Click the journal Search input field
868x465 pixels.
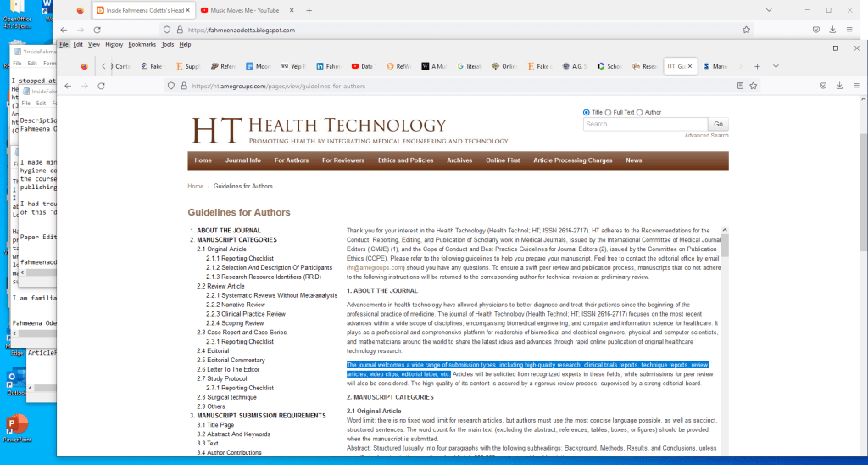pos(645,124)
